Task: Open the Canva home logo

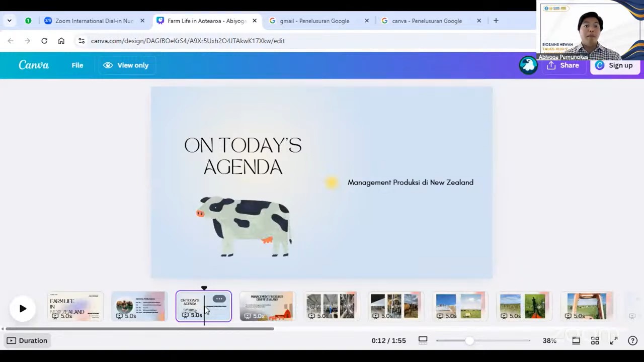Action: pos(34,65)
